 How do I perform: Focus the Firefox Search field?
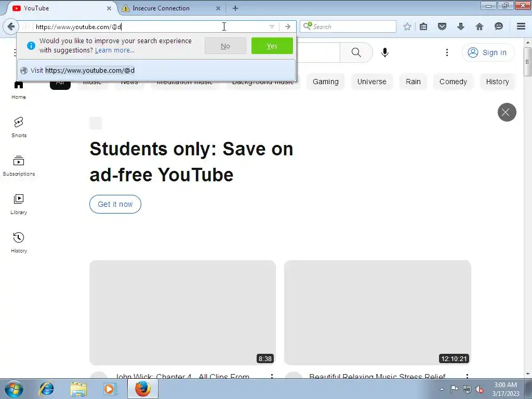pos(348,26)
